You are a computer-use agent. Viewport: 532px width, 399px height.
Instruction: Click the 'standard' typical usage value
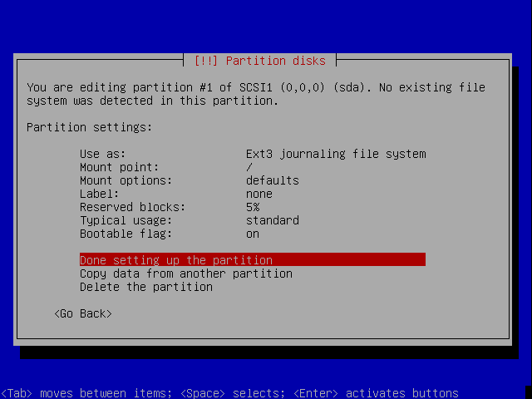pyautogui.click(x=273, y=220)
